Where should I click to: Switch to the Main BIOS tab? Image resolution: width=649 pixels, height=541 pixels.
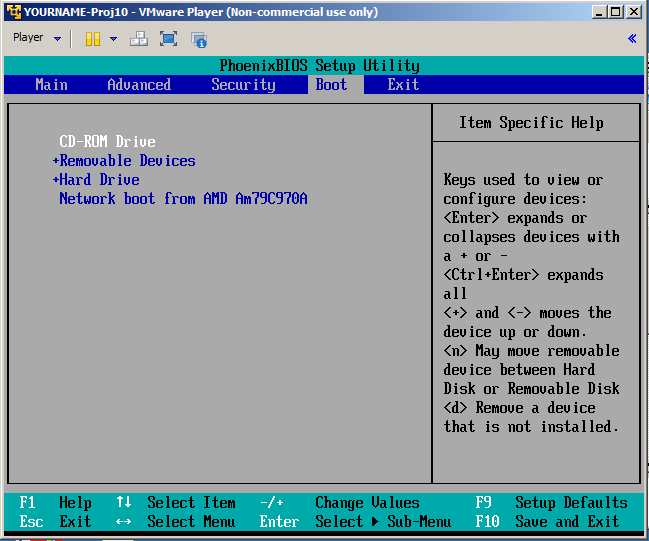pyautogui.click(x=51, y=85)
